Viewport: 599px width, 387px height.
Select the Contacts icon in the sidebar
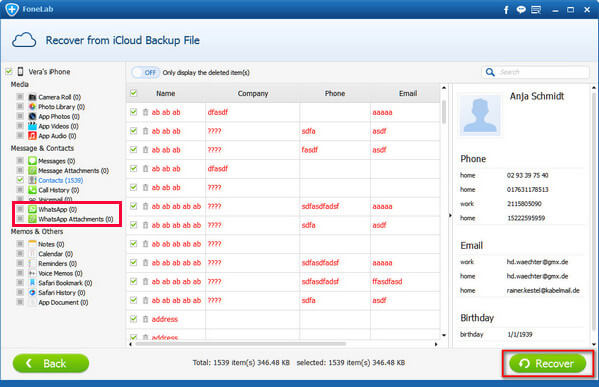click(32, 180)
